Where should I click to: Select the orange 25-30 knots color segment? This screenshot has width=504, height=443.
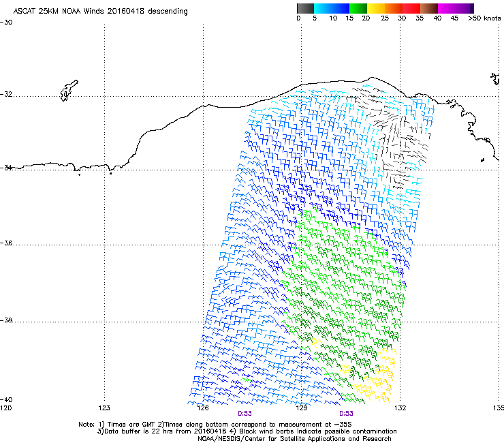394,8
